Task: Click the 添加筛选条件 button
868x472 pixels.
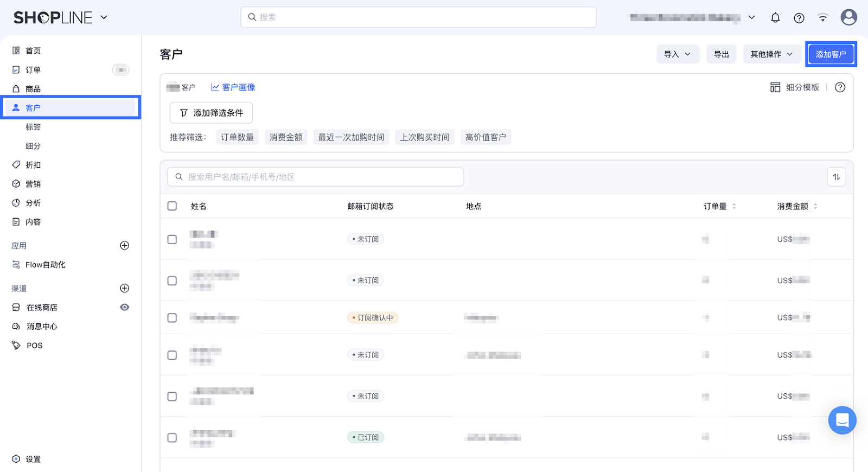Action: (x=211, y=113)
